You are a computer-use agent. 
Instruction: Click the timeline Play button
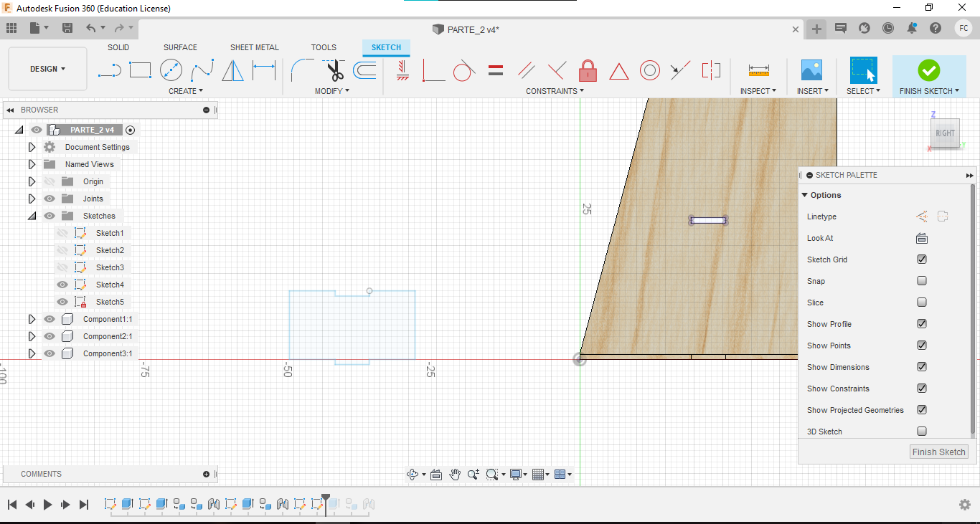[48, 505]
